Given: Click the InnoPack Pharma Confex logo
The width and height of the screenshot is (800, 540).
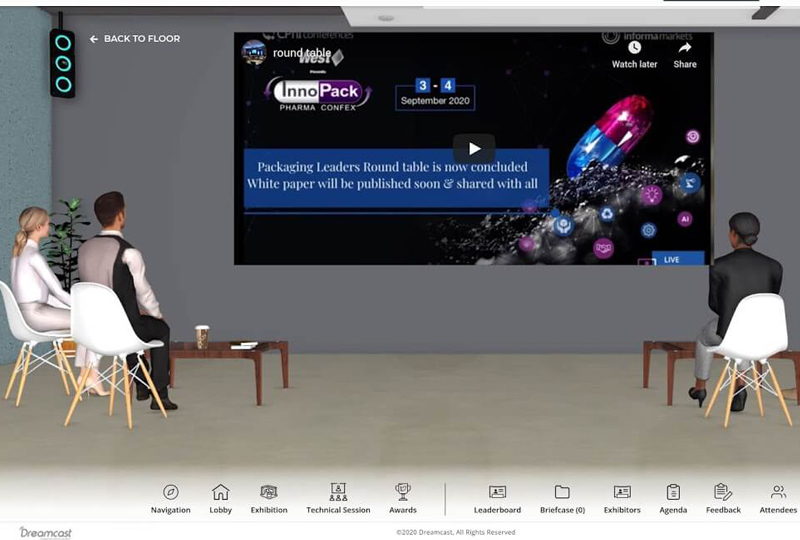Looking at the screenshot, I should (318, 94).
